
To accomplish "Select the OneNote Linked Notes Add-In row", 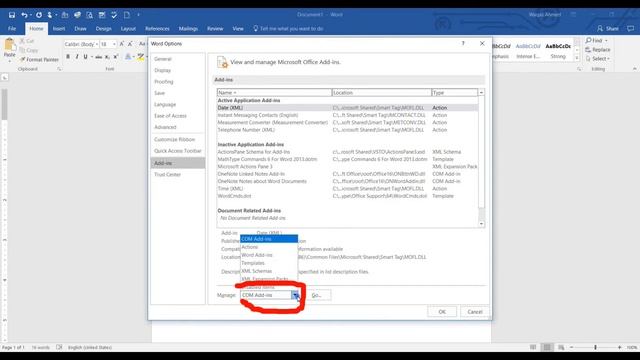I will pos(347,174).
